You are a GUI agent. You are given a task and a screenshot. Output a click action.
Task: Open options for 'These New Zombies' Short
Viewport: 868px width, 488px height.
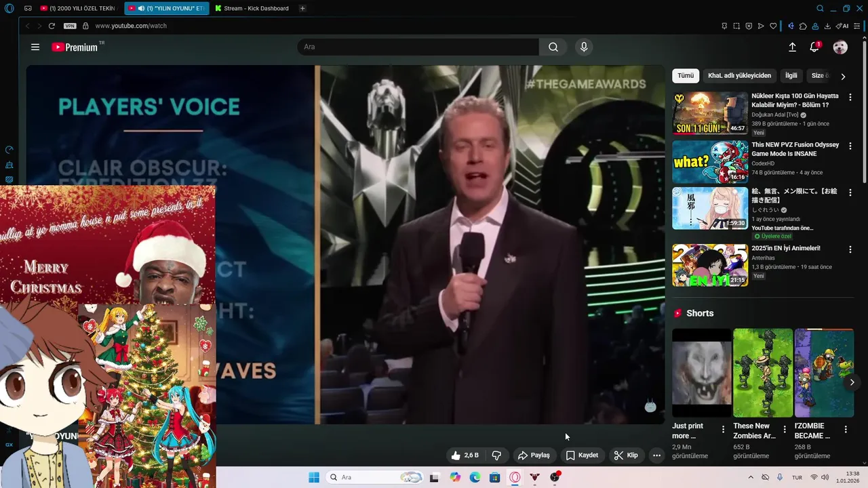(x=785, y=430)
